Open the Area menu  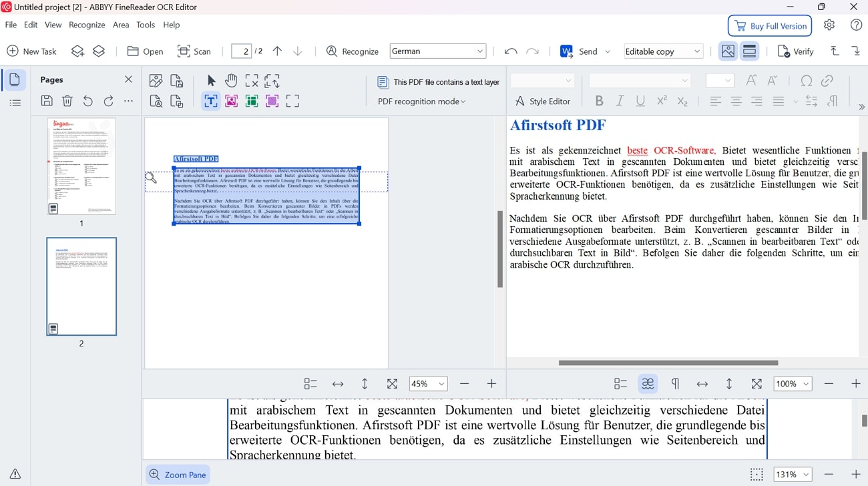(x=121, y=25)
